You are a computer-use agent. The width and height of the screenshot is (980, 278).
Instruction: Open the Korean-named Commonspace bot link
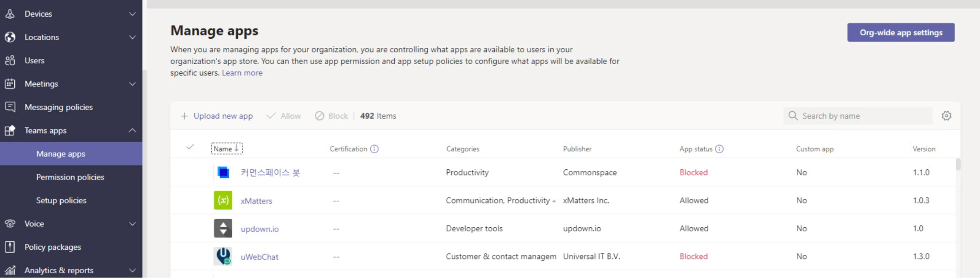coord(270,173)
